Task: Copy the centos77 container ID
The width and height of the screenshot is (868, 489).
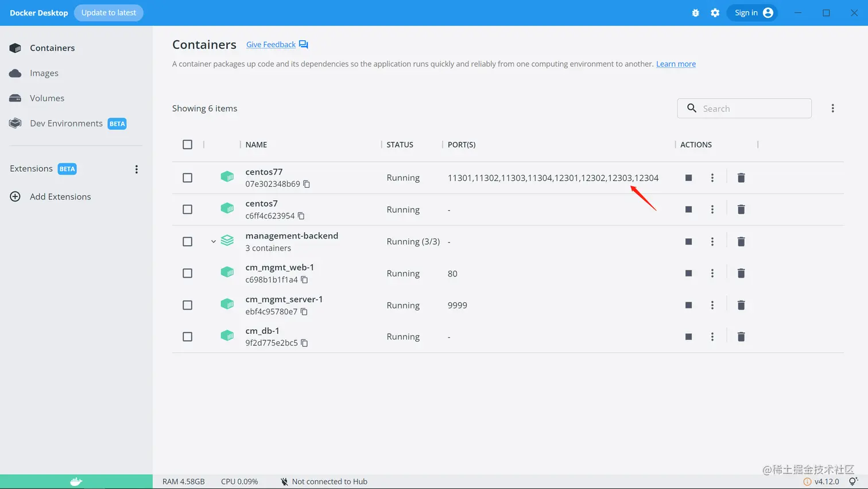Action: [x=307, y=184]
